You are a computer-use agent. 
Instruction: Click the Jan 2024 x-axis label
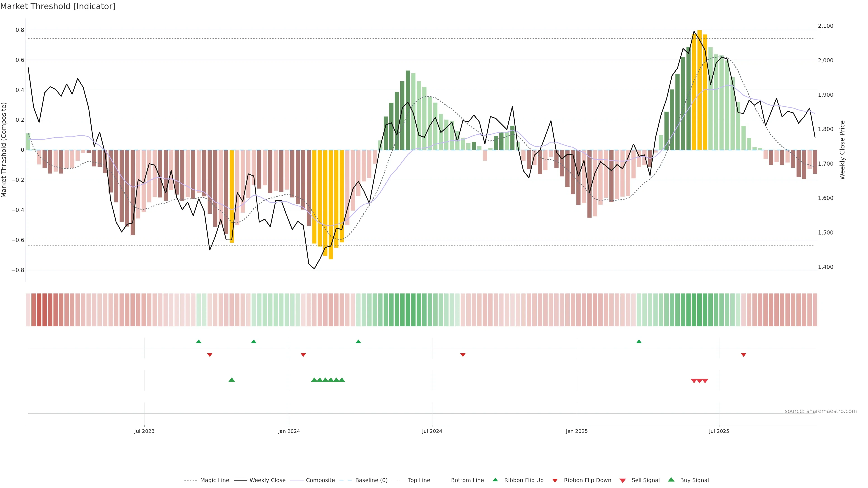pos(289,431)
